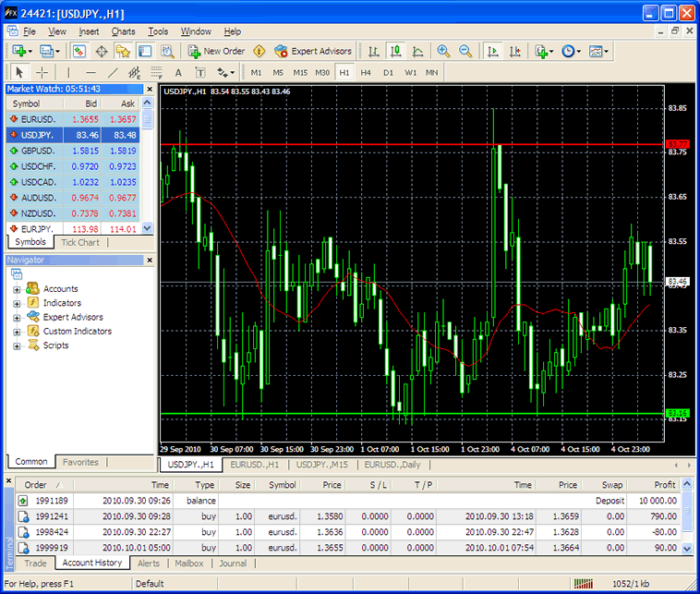Select the GBPUSD. row in Market Watch
Viewport: 700px width, 594px height.
tap(73, 151)
